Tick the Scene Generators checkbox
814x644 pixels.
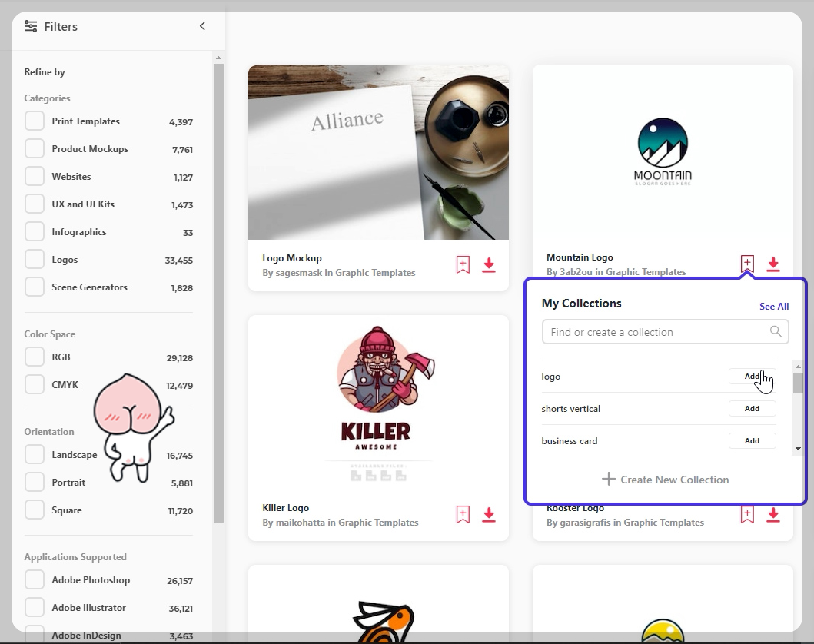(35, 287)
